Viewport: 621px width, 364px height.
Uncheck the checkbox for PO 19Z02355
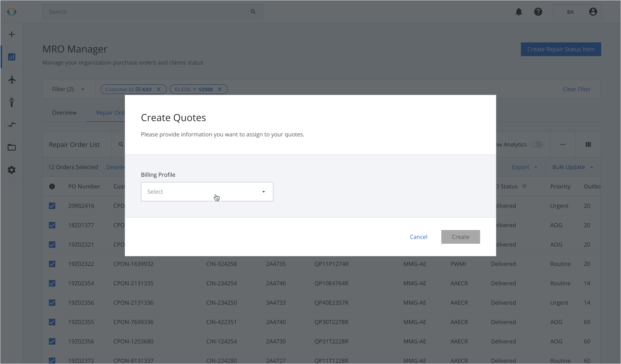tap(52, 322)
